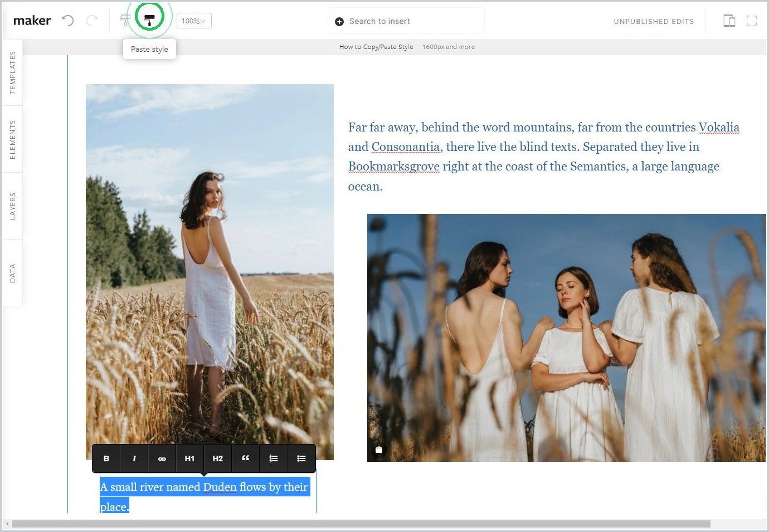Enter fullscreen mode
This screenshot has height=532, width=769.
pos(752,21)
